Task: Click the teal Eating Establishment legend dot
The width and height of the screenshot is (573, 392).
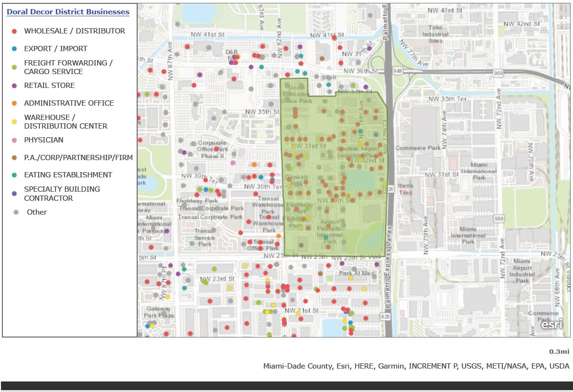Action: [14, 175]
